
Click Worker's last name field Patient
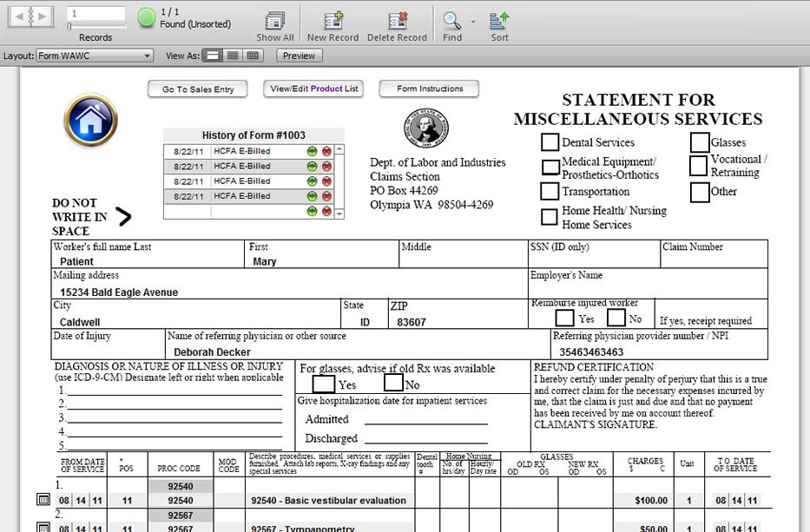148,261
